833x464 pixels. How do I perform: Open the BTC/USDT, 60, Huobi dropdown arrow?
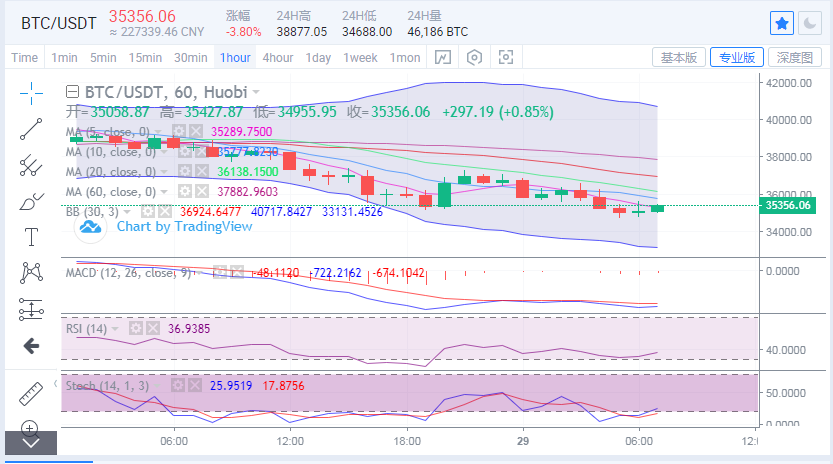click(x=256, y=92)
